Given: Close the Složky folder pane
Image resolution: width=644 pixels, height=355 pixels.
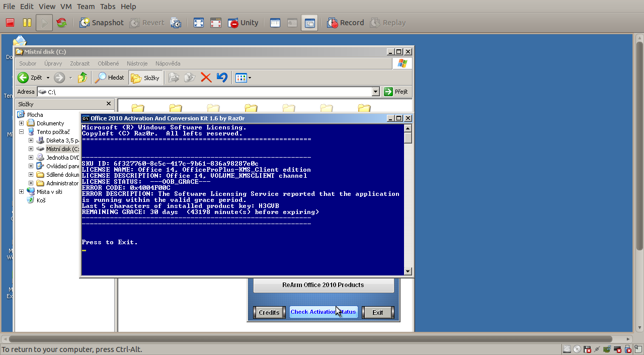Looking at the screenshot, I should click(109, 104).
